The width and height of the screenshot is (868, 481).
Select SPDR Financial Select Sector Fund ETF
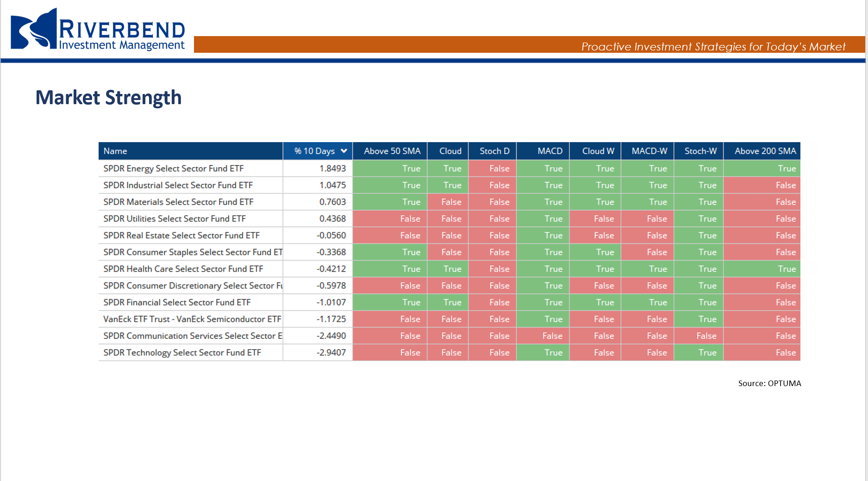click(177, 302)
